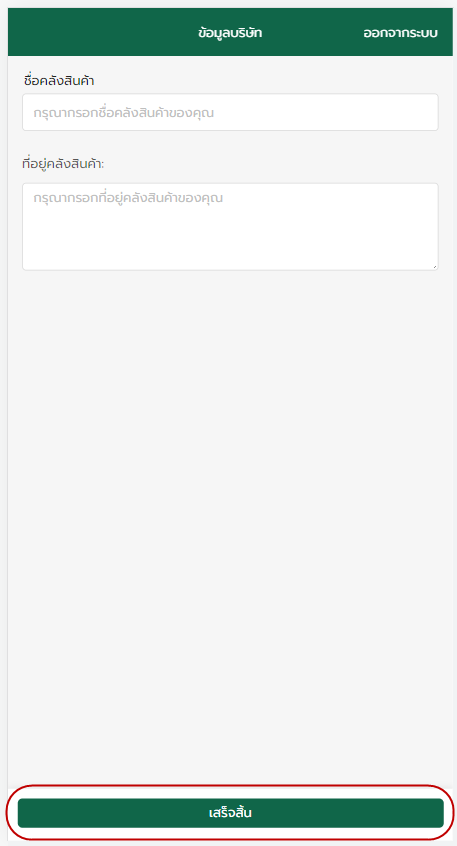Screen dimensions: 457x846
Task: Select the กรุณากรอกชื่อคลังสินค้าของคุณ placeholder text
Action: 124,113
